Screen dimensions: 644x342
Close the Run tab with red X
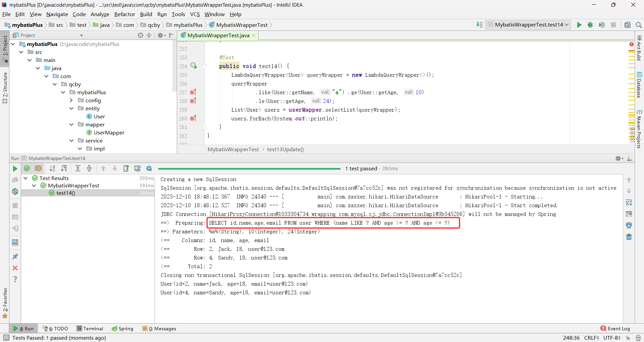tap(15, 268)
